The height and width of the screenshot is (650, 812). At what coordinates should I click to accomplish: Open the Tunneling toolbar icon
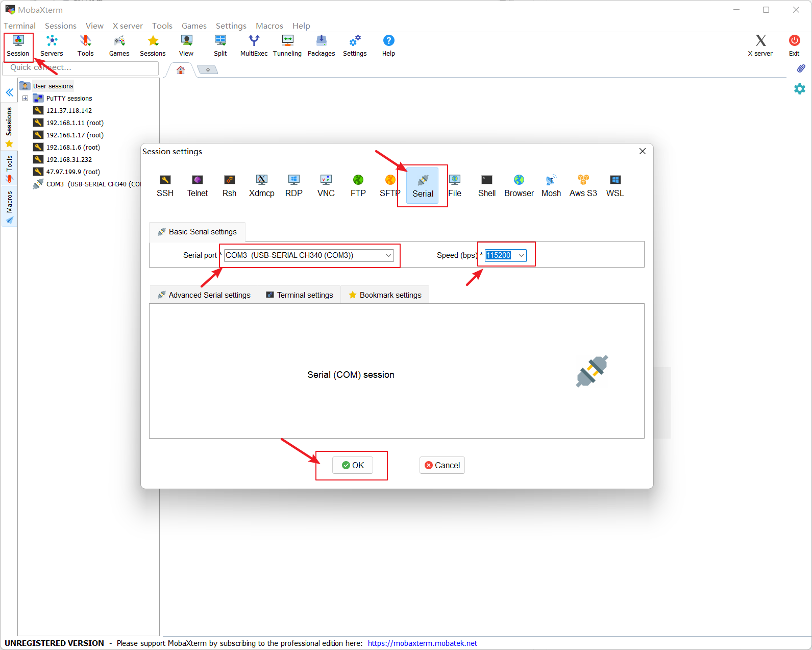click(x=287, y=45)
